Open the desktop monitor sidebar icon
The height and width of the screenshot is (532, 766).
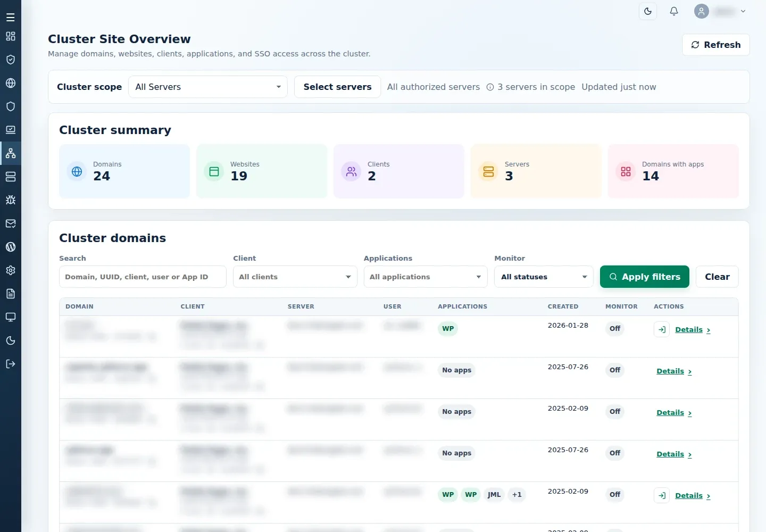coord(11,317)
